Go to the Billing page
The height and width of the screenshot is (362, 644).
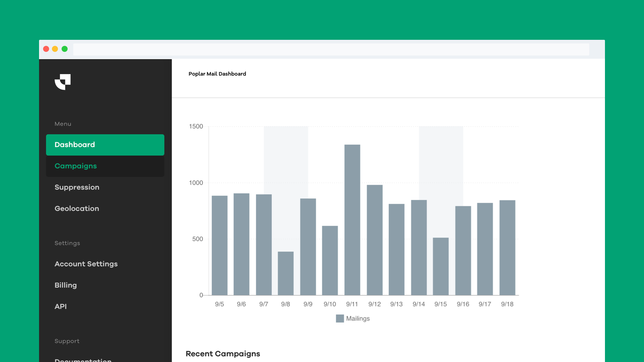point(65,285)
